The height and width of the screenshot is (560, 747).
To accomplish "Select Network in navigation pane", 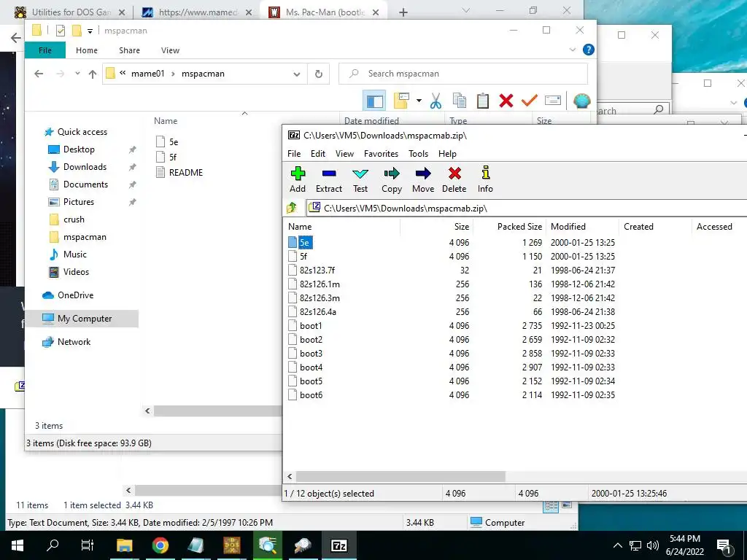I will coord(74,342).
